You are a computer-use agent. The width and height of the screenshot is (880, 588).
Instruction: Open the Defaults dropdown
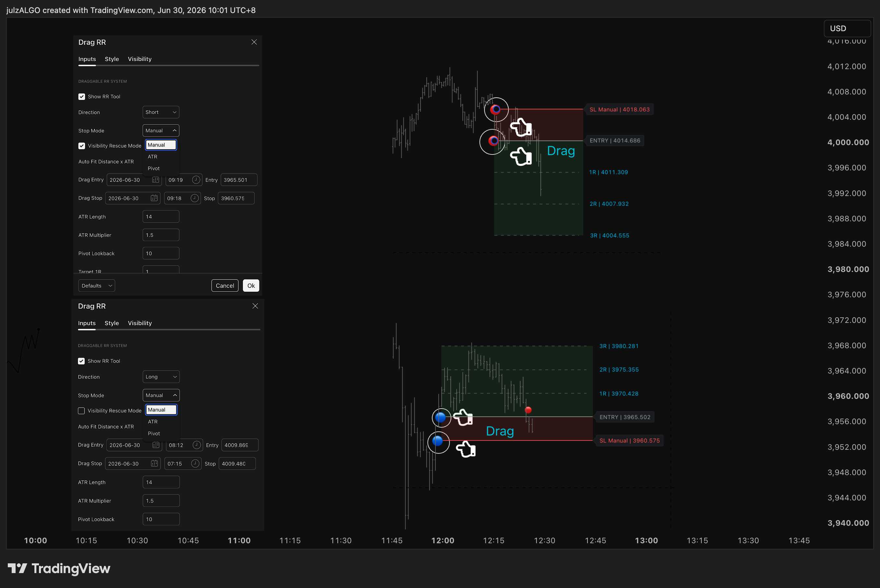coord(96,285)
